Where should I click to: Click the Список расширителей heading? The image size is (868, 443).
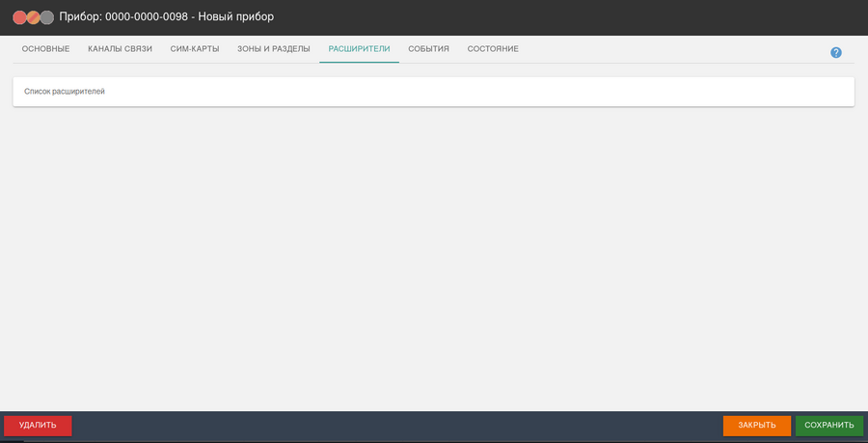[x=65, y=92]
